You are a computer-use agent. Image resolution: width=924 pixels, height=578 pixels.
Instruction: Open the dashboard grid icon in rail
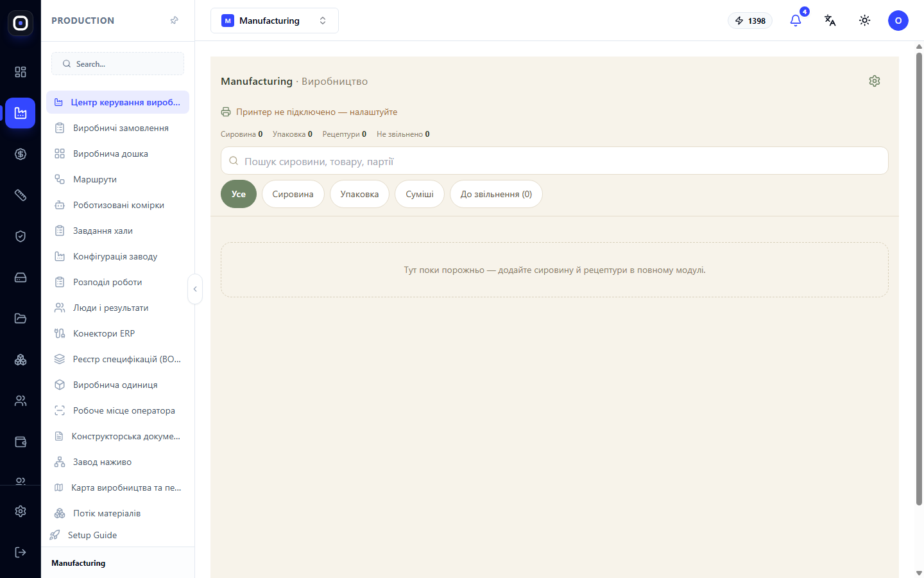tap(21, 72)
